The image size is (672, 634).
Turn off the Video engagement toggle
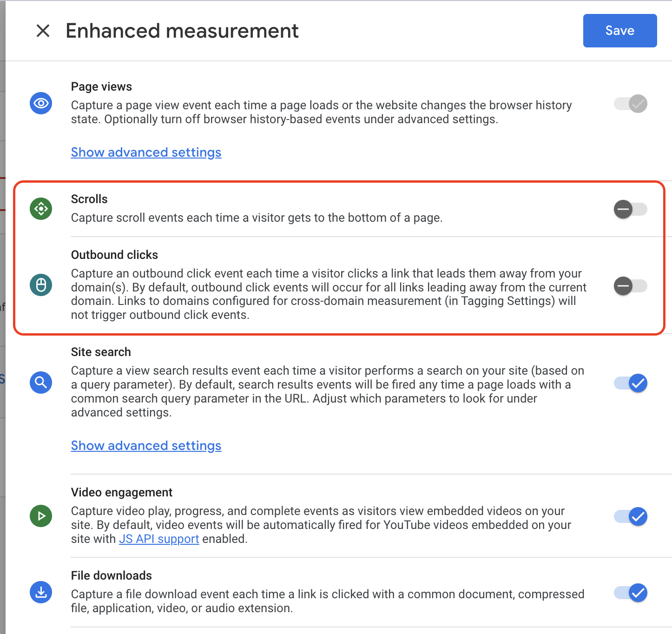tap(630, 516)
